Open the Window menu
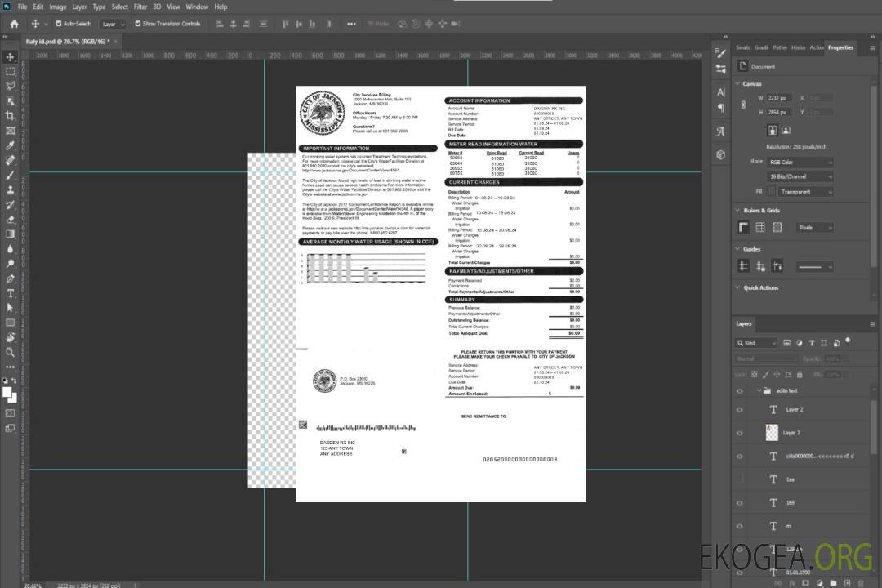 click(197, 7)
